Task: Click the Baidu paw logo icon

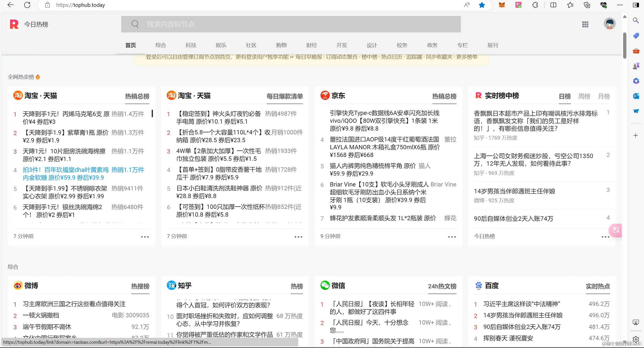Action: coord(478,285)
